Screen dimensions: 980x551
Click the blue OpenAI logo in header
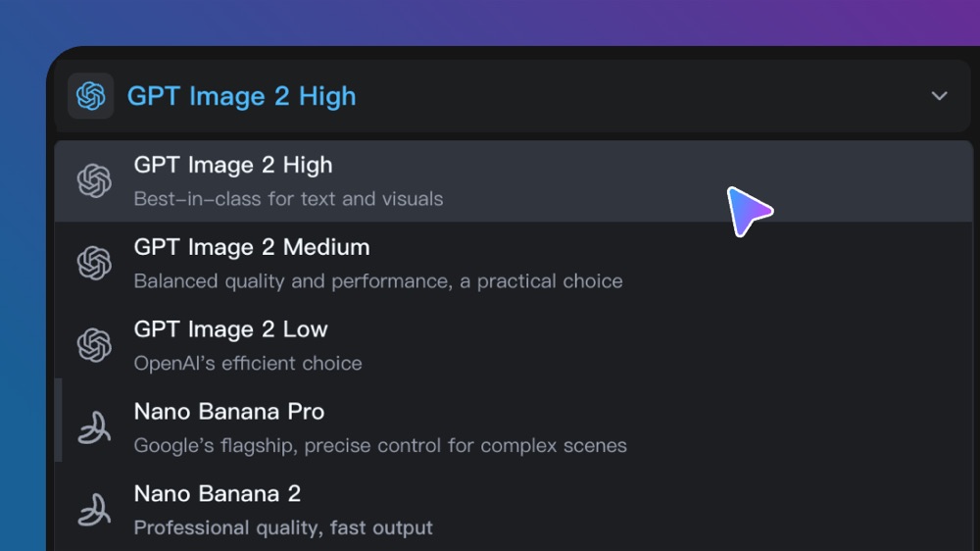click(90, 96)
